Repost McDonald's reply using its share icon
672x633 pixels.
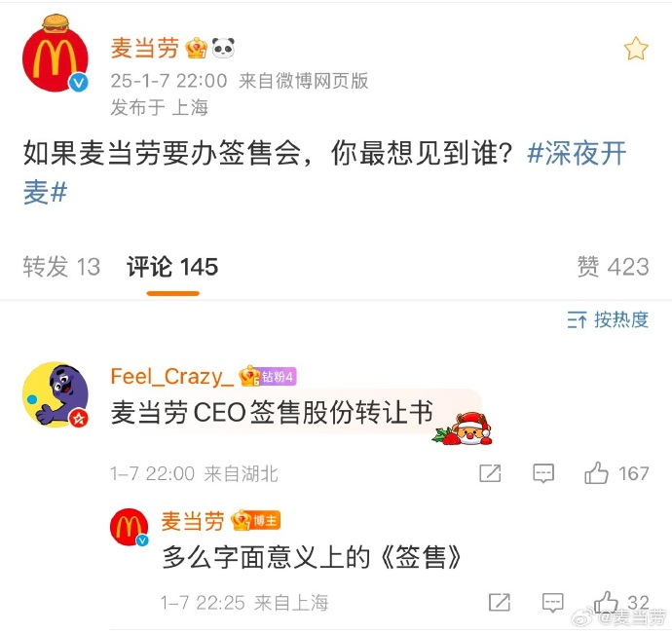tap(500, 603)
